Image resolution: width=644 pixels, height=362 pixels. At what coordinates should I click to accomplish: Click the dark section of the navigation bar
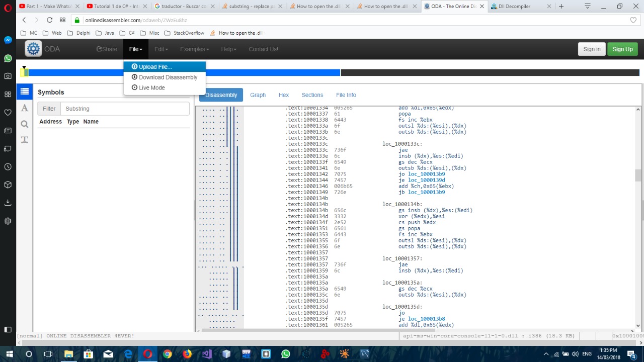click(x=490, y=73)
